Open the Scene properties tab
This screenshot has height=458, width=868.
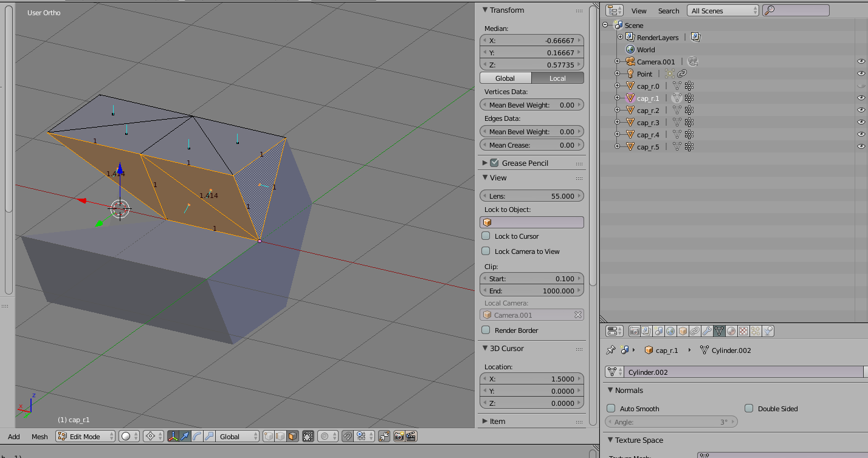pos(658,331)
